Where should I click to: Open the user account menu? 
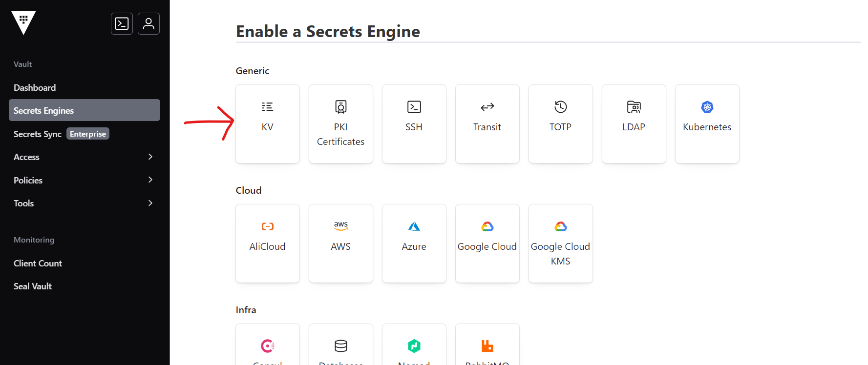(x=148, y=23)
